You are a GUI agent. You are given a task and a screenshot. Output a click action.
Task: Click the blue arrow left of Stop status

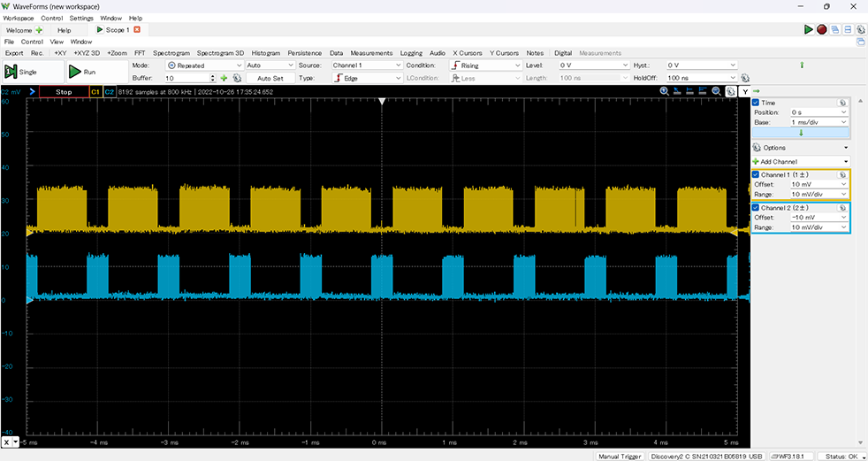click(32, 91)
